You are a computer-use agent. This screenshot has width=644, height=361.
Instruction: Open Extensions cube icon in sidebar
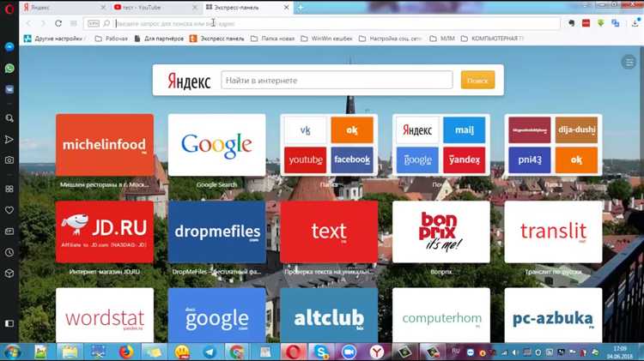pos(9,274)
